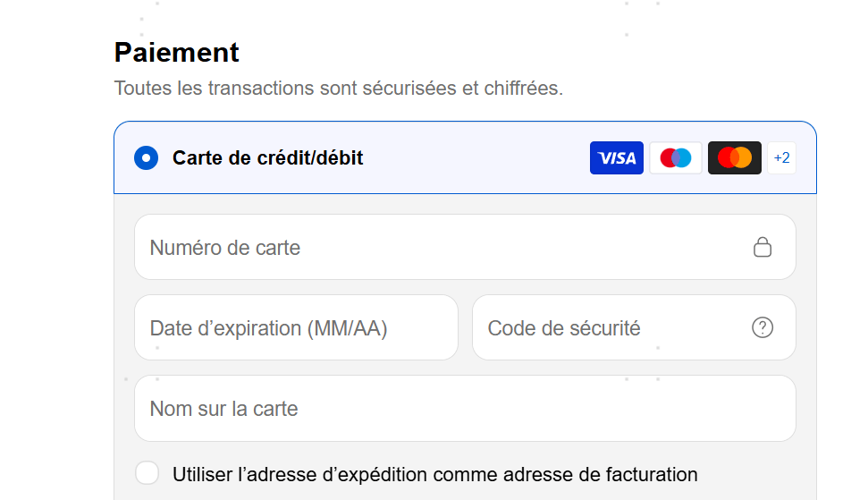Click the Toutes les transactions sont sécurisées text
Screen dimensions: 868x500
coord(338,88)
